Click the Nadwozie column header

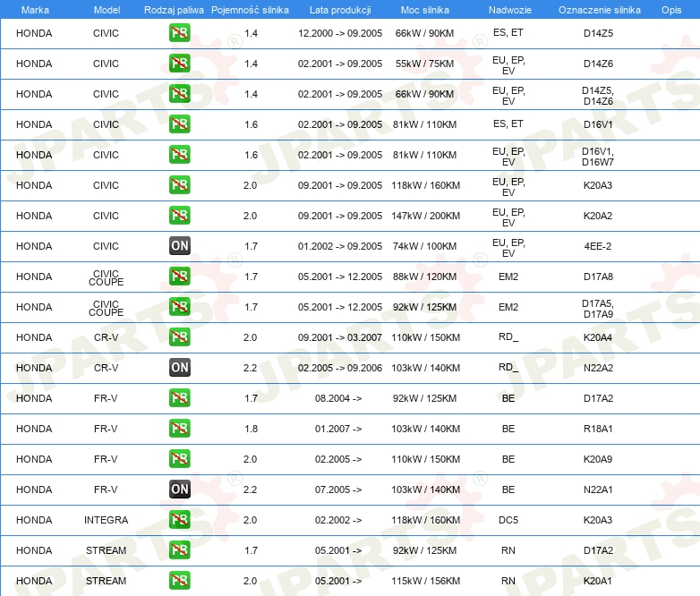click(x=510, y=10)
